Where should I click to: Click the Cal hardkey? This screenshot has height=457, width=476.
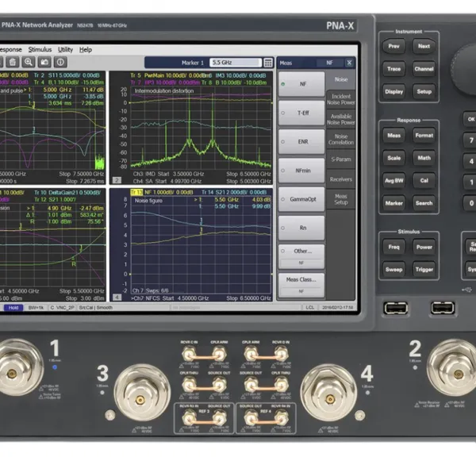pyautogui.click(x=424, y=181)
